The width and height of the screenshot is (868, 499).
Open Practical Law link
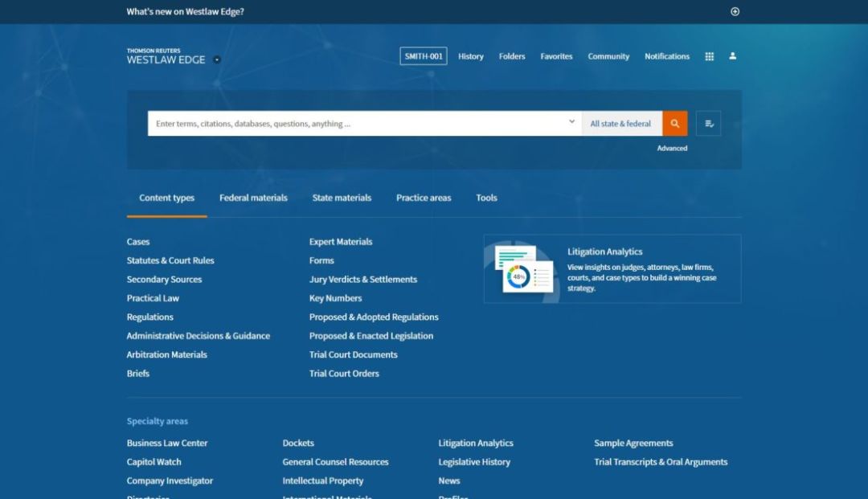153,298
